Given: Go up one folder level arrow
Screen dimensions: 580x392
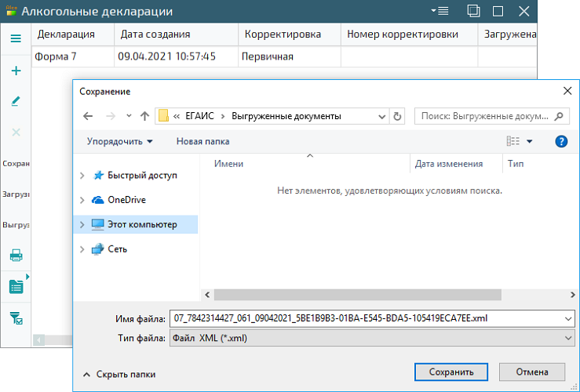Looking at the screenshot, I should pos(144,116).
